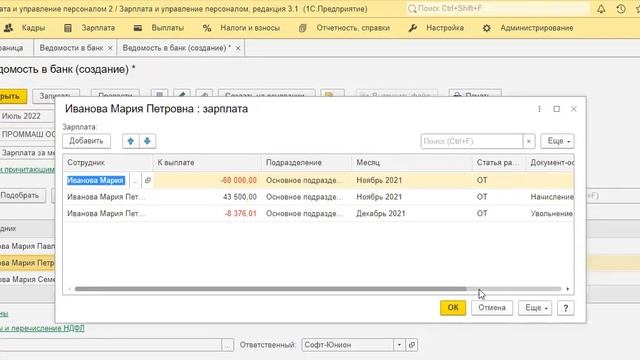Close Ведомость в банк (создание) tab
The height and width of the screenshot is (360, 640).
[238, 48]
